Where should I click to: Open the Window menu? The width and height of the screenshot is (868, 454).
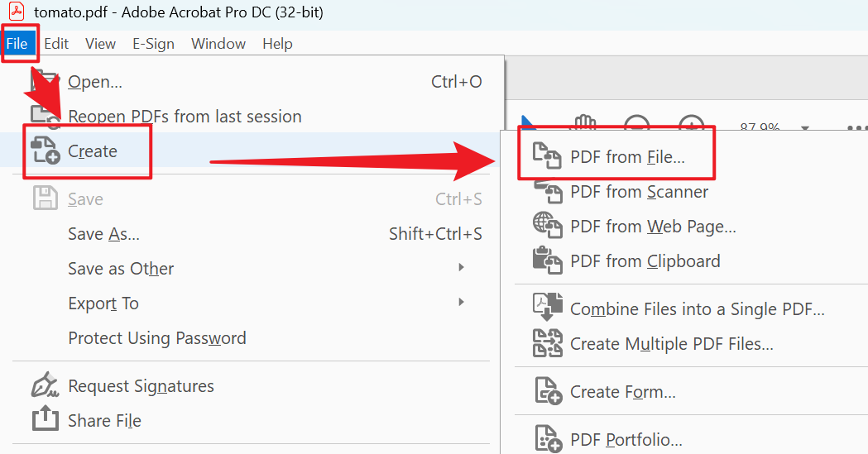218,44
